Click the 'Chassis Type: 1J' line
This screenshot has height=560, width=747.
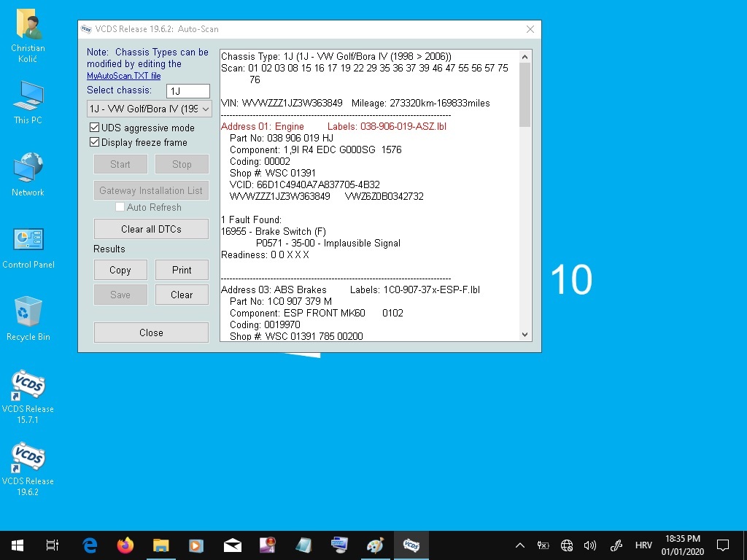[336, 56]
